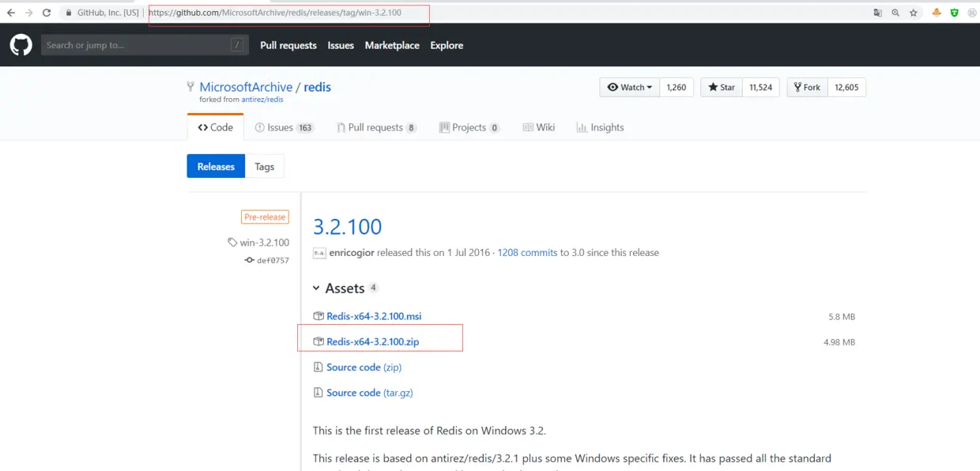Bookmark this page with the star icon
Image resolution: width=980 pixels, height=471 pixels.
[x=914, y=13]
